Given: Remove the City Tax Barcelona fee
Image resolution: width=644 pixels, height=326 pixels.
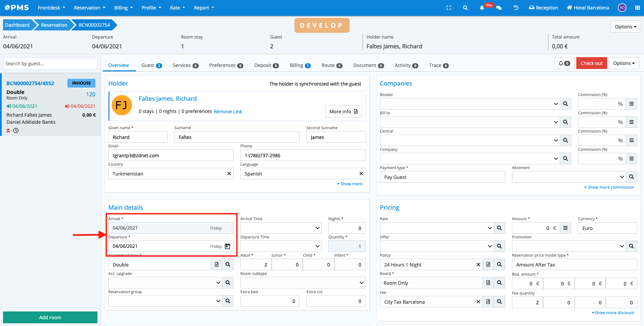Looking at the screenshot, I should tap(478, 302).
